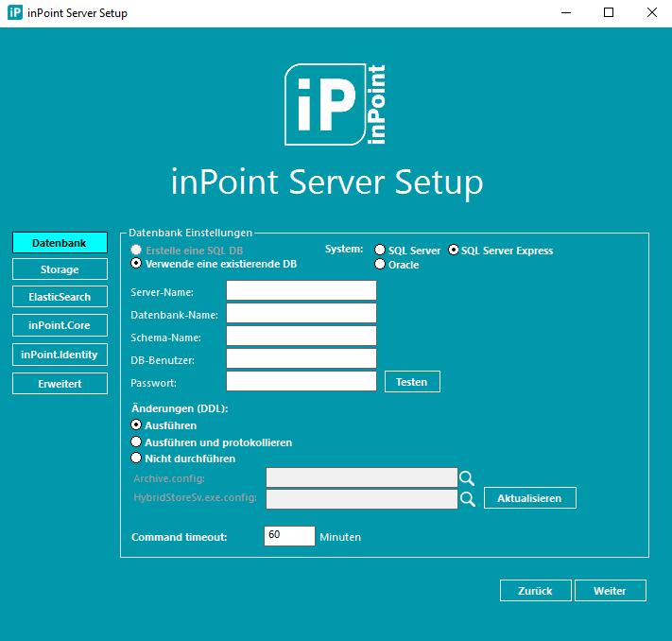
Task: Click the 'Command timeout:' label
Action: click(180, 537)
